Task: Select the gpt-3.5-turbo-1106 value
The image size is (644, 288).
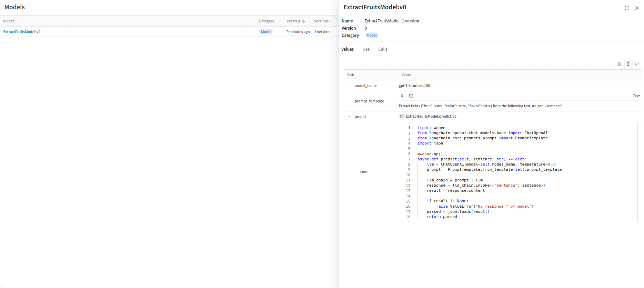Action: [x=414, y=86]
